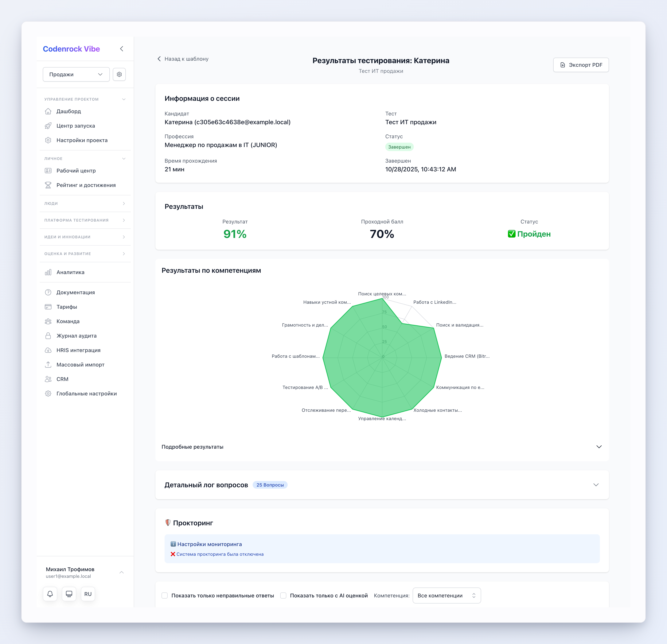This screenshot has height=644, width=667.
Task: Open Центр запуска in the sidebar
Action: pos(85,126)
